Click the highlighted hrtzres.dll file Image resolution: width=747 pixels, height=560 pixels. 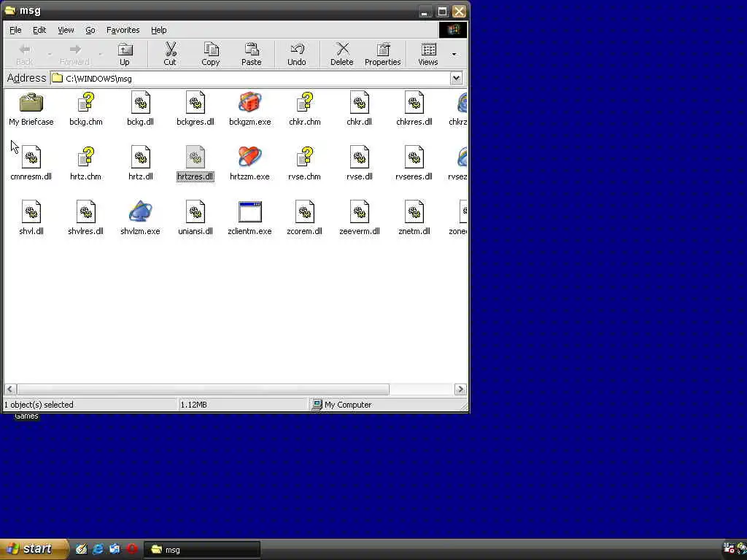[x=196, y=164]
